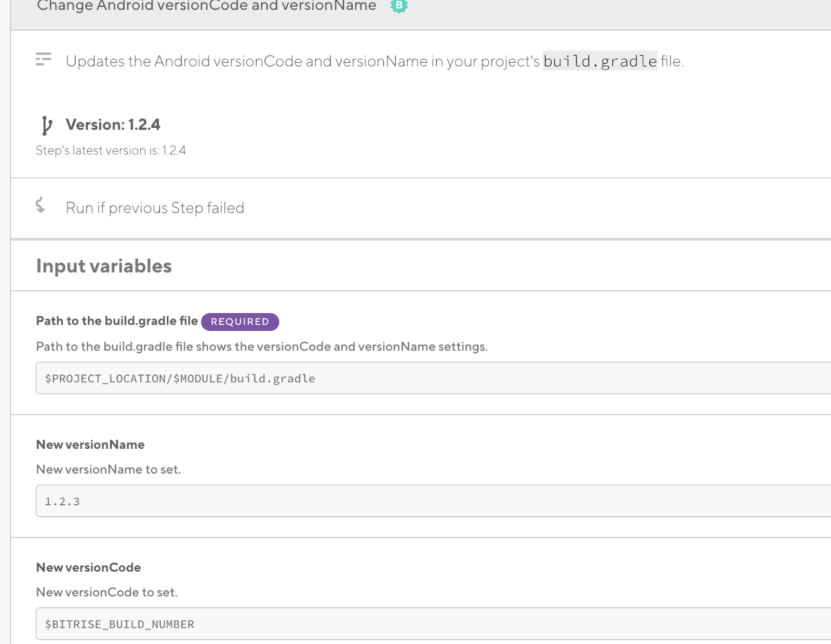Click the 'New versionName' label
831x644 pixels.
click(90, 445)
